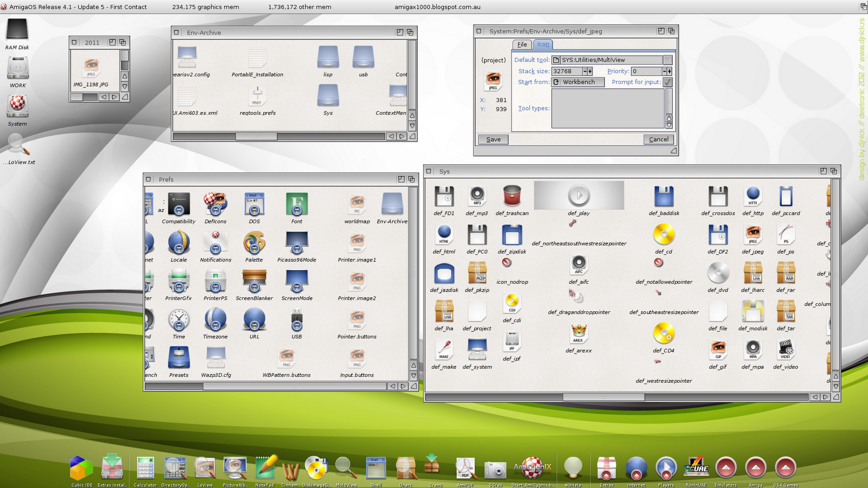Select the Timezone globe icon
This screenshot has height=488, width=868.
[x=215, y=320]
